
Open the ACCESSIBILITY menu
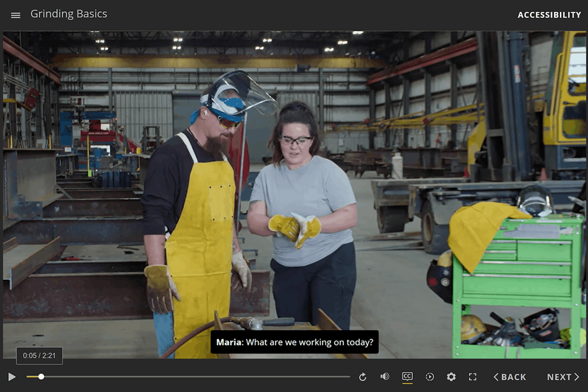(x=549, y=15)
